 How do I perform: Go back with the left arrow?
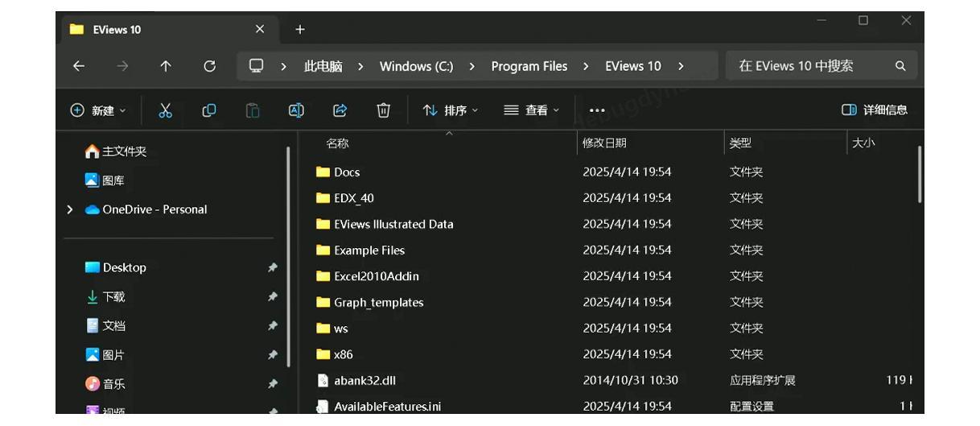pyautogui.click(x=79, y=66)
